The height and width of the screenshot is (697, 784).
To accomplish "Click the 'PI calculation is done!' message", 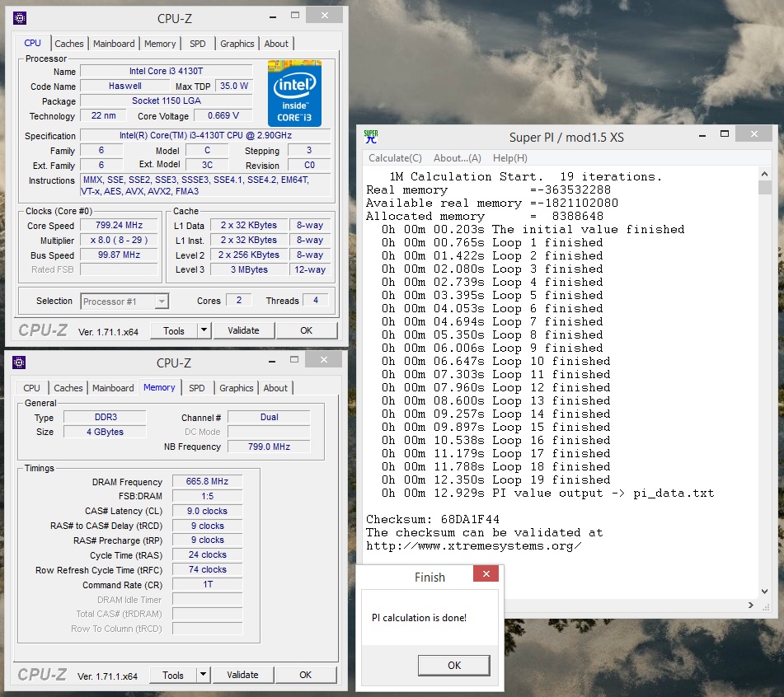I will [x=419, y=618].
